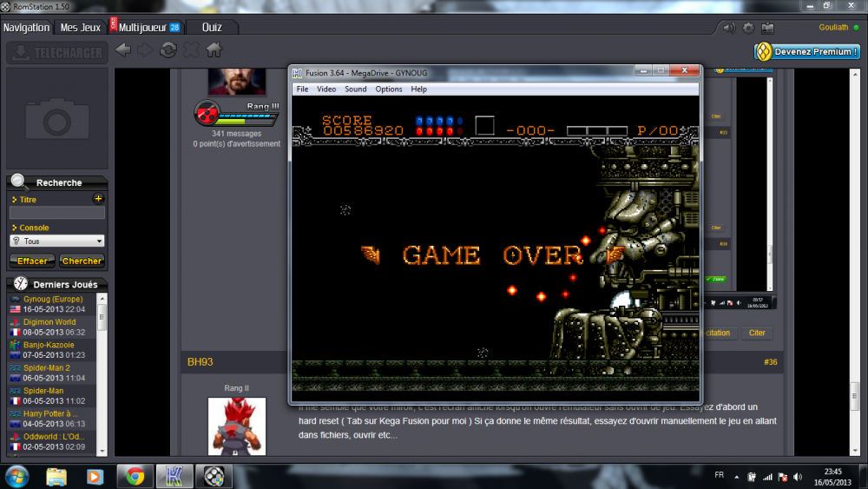Click post number #36 link
Image resolution: width=868 pixels, height=489 pixels.
coord(770,361)
